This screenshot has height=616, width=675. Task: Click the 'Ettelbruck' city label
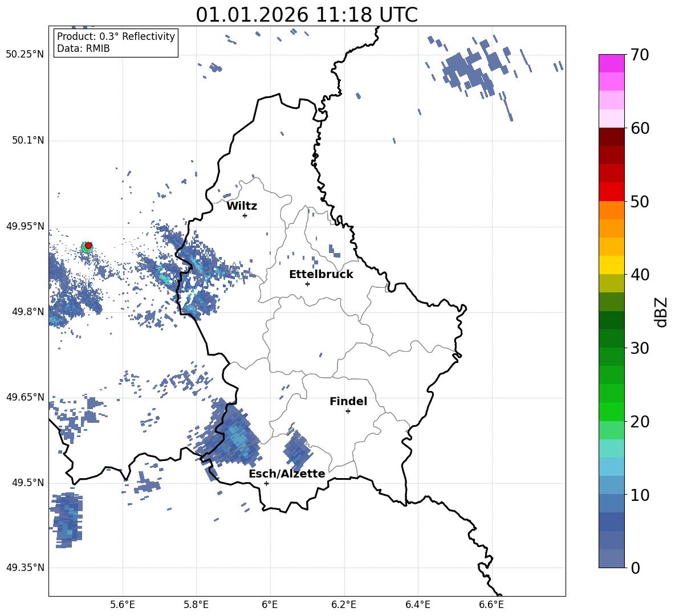click(x=321, y=275)
